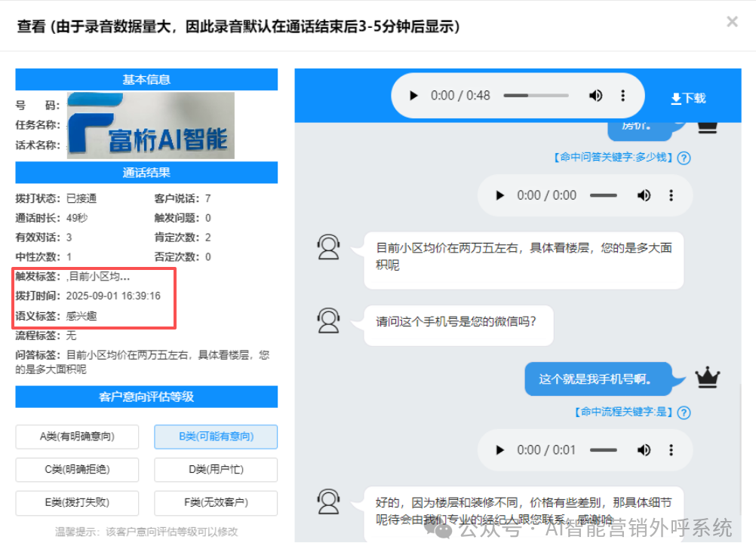This screenshot has height=558, width=756.
Task: Click crown customer avatar beside 这个就是我手机号啊
Action: point(707,377)
